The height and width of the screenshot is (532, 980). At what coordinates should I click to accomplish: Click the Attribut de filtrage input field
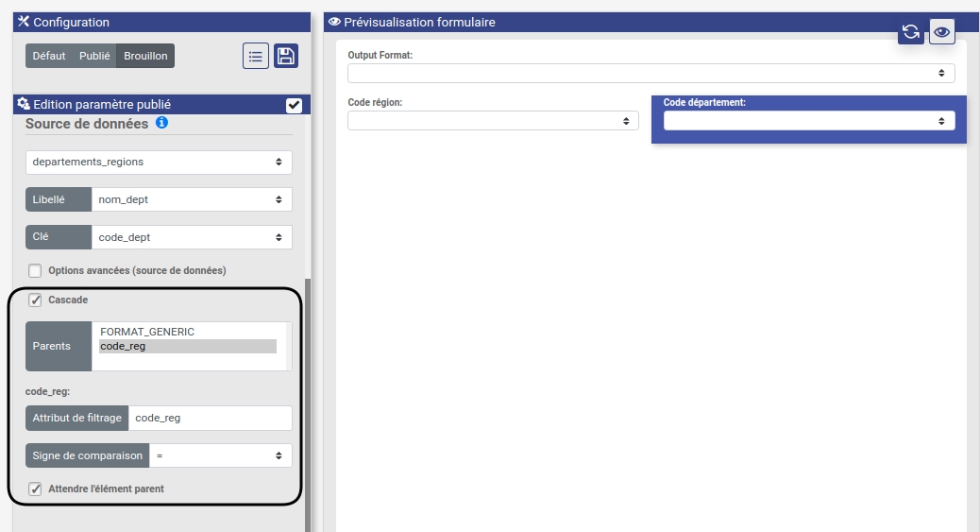[210, 418]
